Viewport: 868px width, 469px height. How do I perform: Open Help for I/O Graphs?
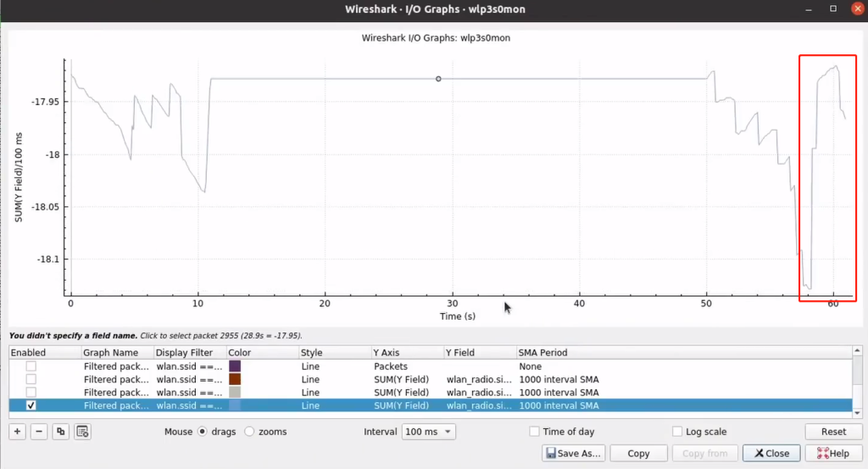coord(833,453)
